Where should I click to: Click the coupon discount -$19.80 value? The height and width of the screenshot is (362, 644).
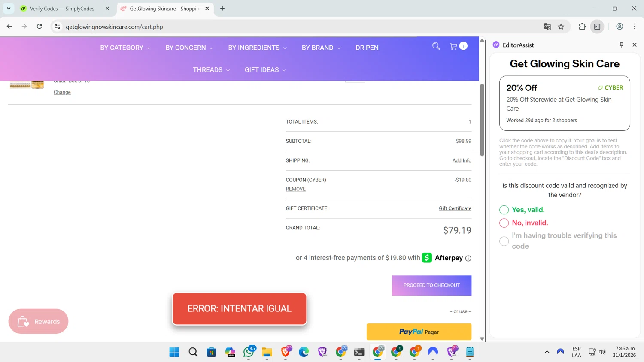pyautogui.click(x=463, y=180)
